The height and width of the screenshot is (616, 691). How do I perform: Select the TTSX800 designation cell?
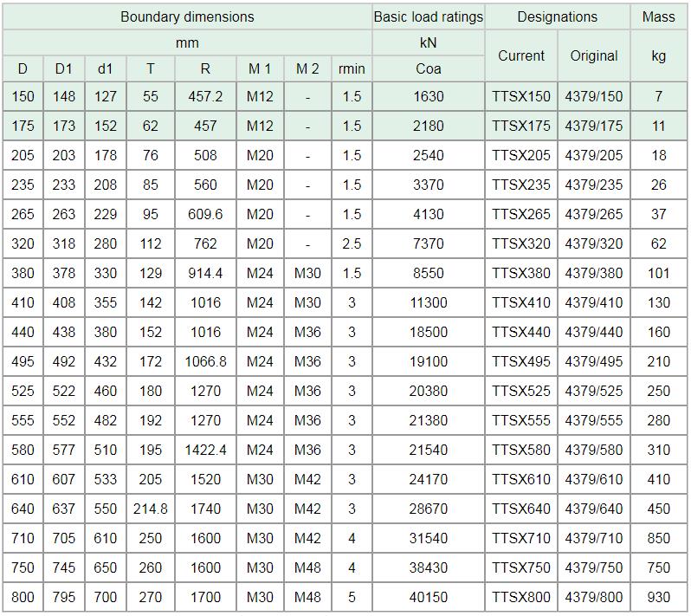(521, 598)
